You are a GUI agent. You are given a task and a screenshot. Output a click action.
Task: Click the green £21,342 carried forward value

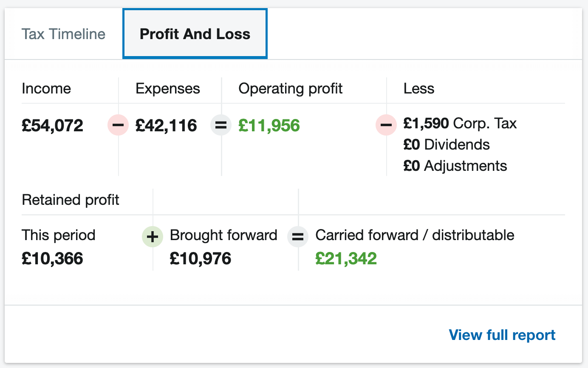coord(346,258)
